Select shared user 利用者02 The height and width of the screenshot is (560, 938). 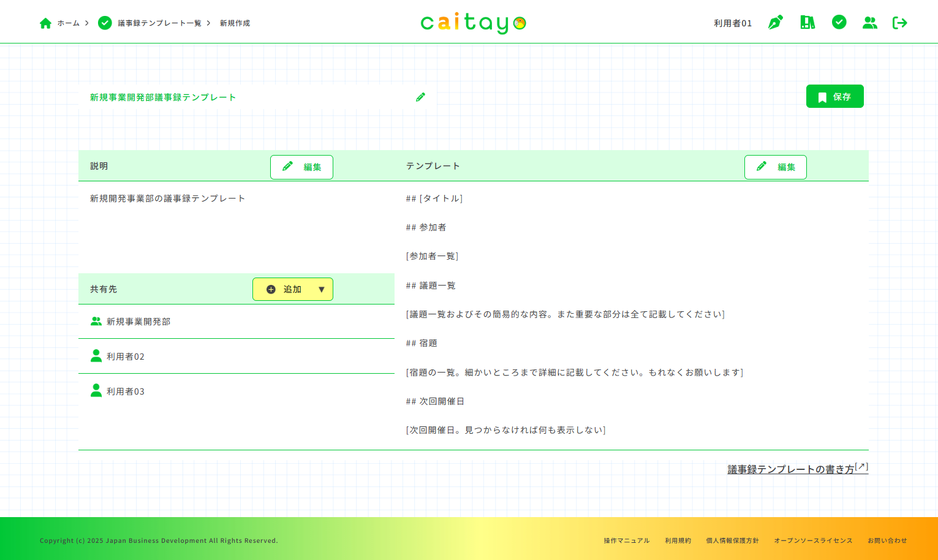click(126, 357)
